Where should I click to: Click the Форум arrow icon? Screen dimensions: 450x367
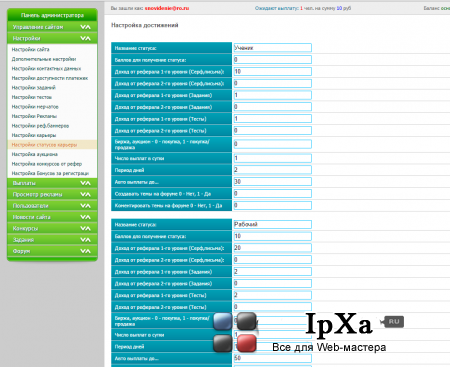click(x=85, y=251)
